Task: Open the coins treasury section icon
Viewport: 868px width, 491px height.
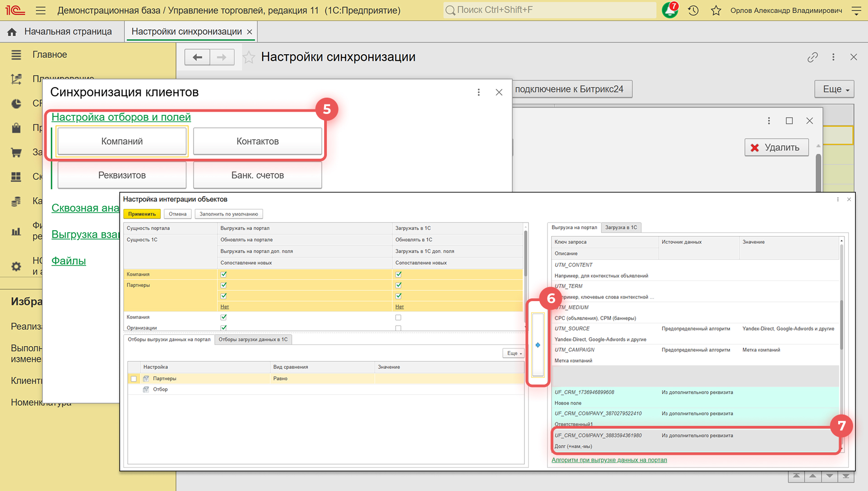Action: click(16, 201)
